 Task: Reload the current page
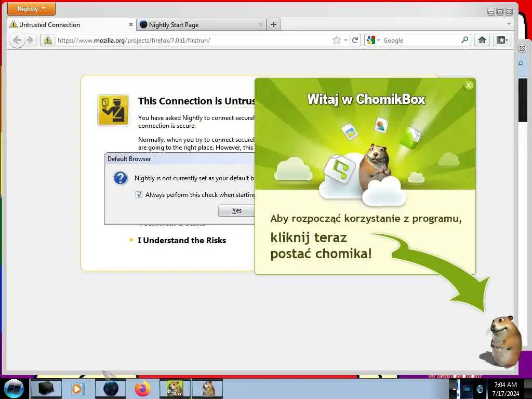tap(355, 41)
